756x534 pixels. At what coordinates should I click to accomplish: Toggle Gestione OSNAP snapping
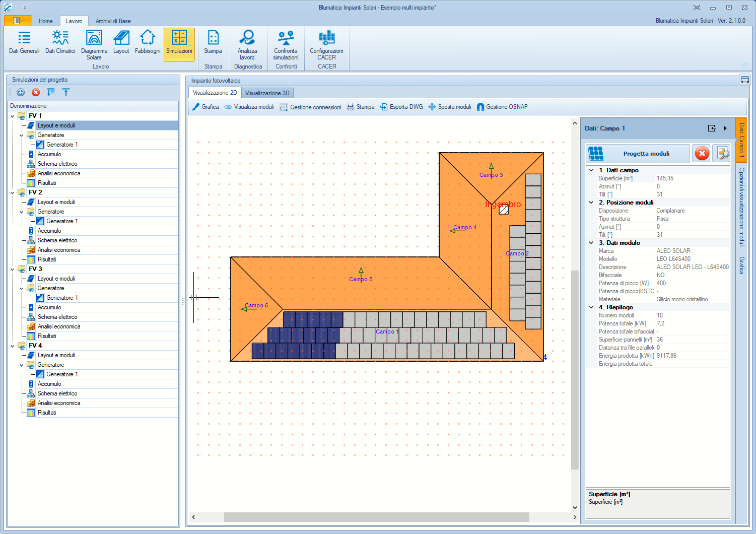502,107
